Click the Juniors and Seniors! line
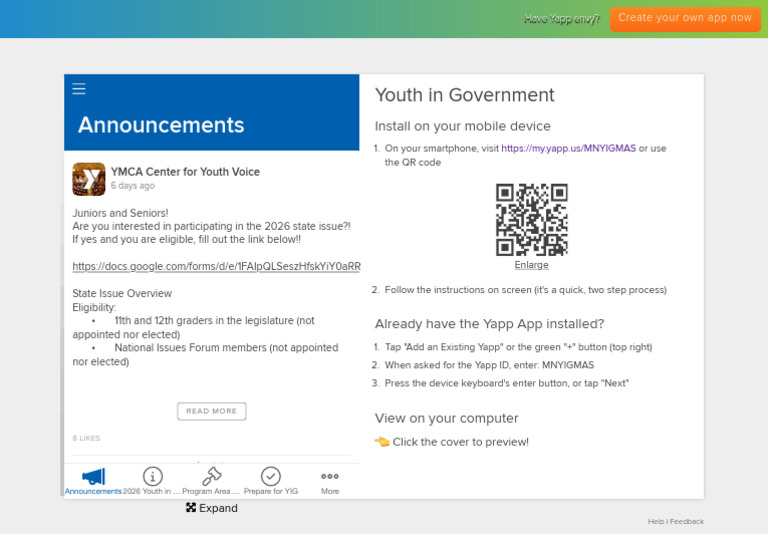 click(120, 213)
